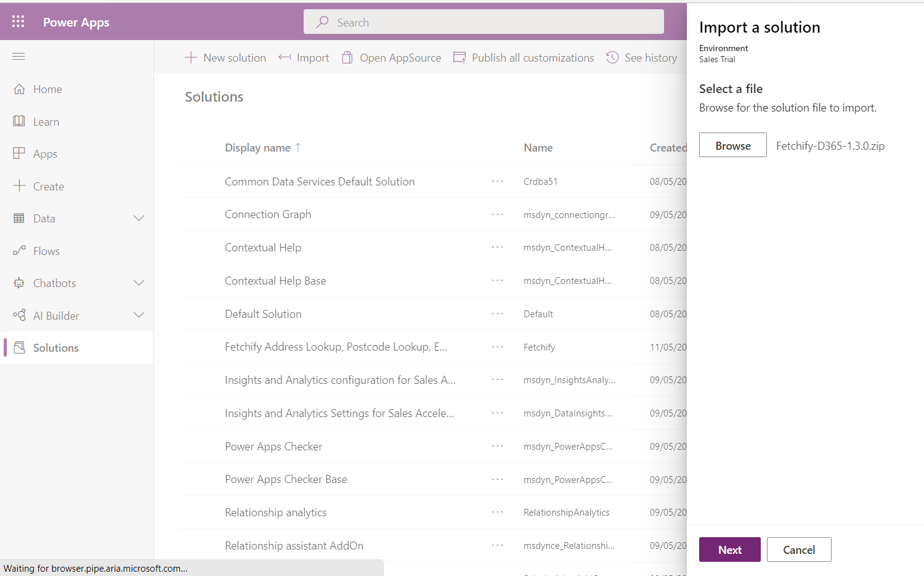Open more options for Power Apps Checker Base
This screenshot has height=576, width=924.
coord(498,479)
